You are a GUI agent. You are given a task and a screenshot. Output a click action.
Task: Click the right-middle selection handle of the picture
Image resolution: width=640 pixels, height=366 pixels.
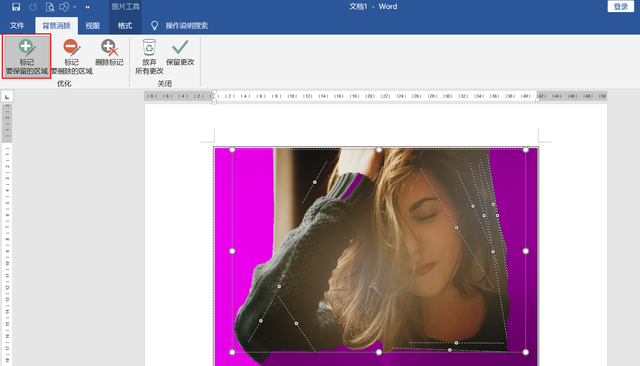526,251
